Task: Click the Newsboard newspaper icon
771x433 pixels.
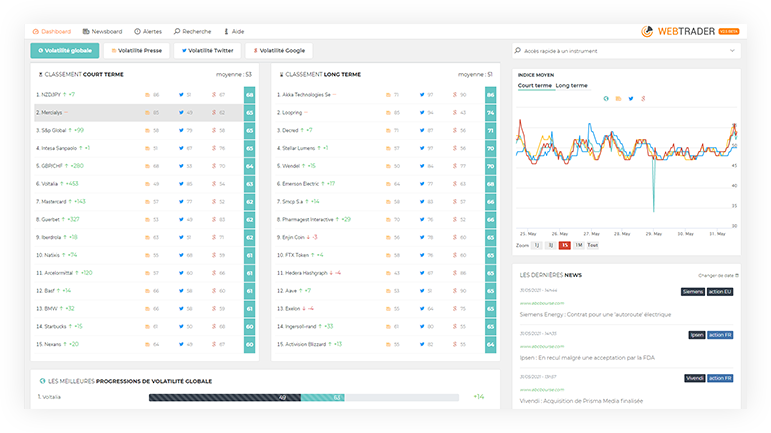Action: (x=86, y=31)
